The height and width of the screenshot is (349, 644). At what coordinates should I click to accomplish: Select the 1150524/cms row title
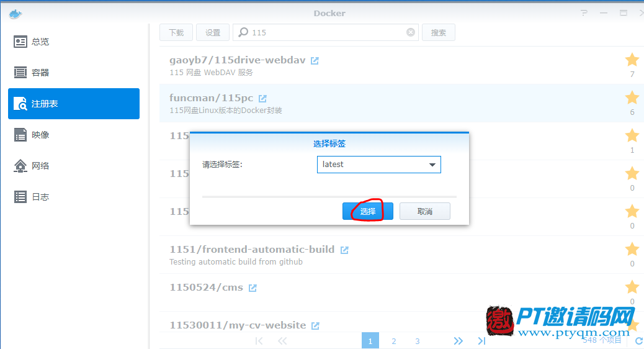(206, 288)
